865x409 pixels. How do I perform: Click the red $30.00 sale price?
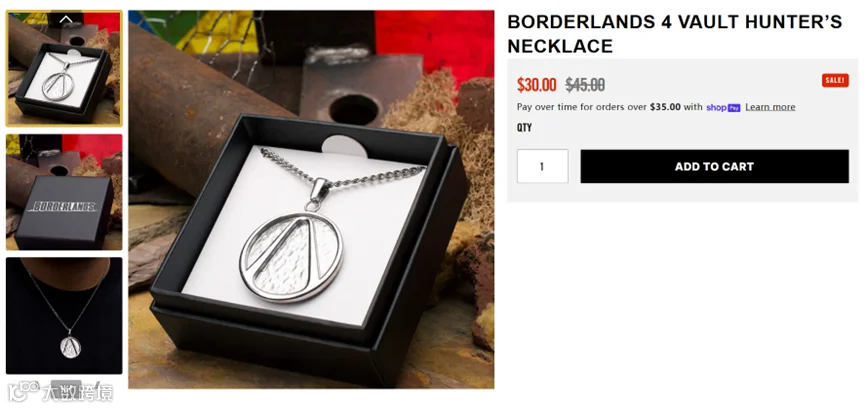coord(537,85)
